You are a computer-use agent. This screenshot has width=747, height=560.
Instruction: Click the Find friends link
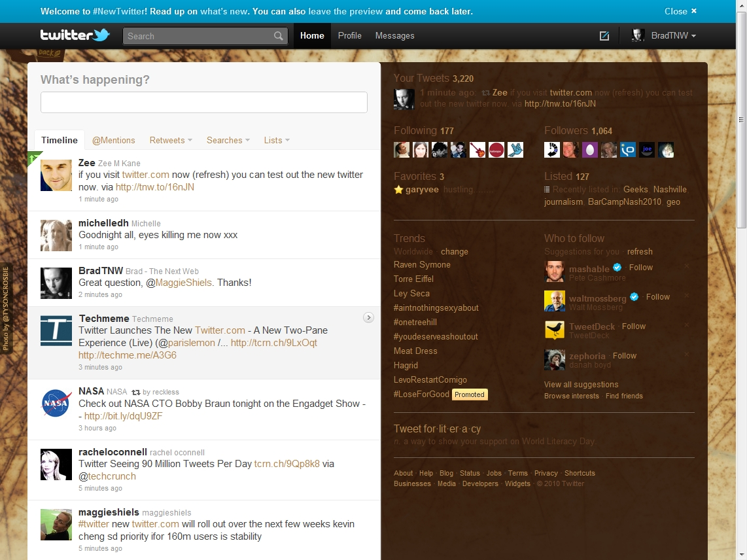624,396
